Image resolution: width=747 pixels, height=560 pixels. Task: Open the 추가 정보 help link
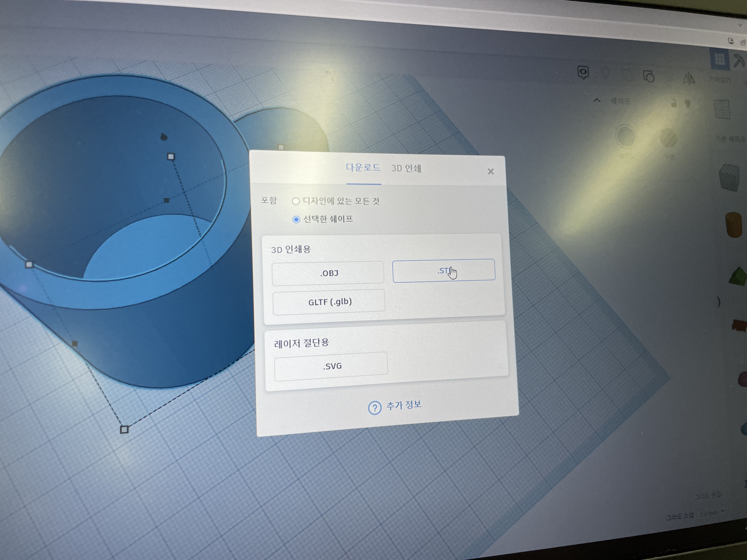[x=395, y=406]
